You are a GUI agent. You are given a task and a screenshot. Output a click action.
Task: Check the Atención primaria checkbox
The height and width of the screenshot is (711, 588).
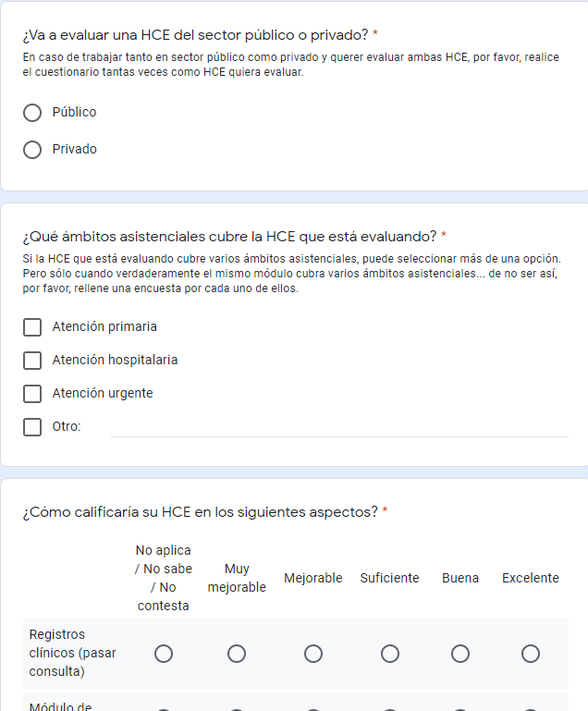(32, 327)
